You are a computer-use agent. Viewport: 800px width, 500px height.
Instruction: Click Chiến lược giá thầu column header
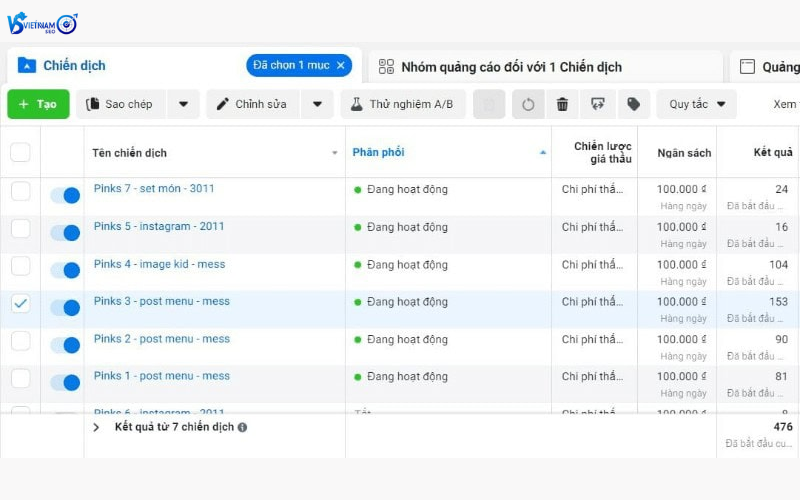[x=603, y=153]
